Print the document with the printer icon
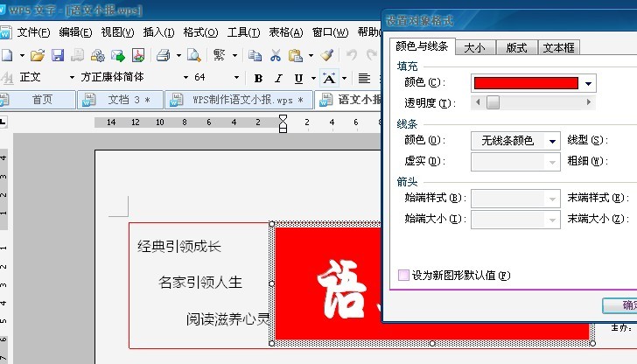The width and height of the screenshot is (637, 364). pos(164,55)
